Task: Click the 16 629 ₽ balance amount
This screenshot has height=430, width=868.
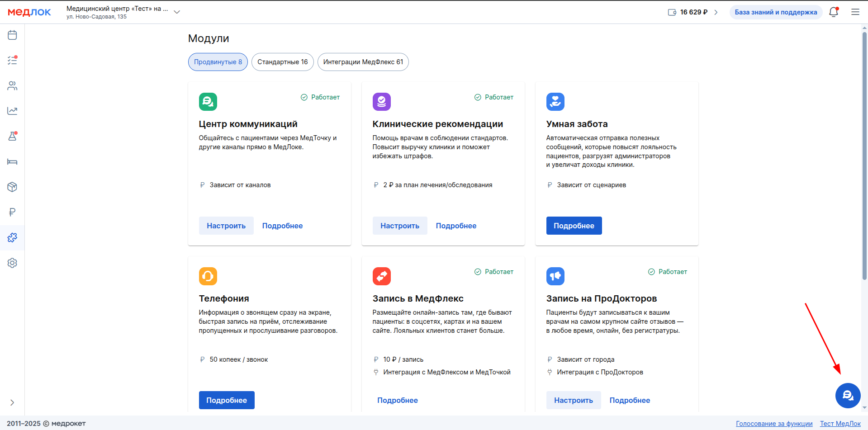Action: coord(694,12)
